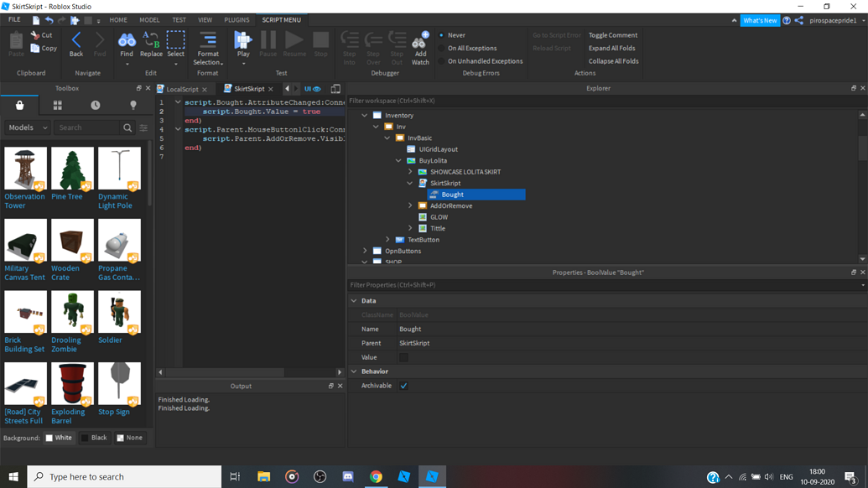Click the Back navigation arrow

[76, 40]
